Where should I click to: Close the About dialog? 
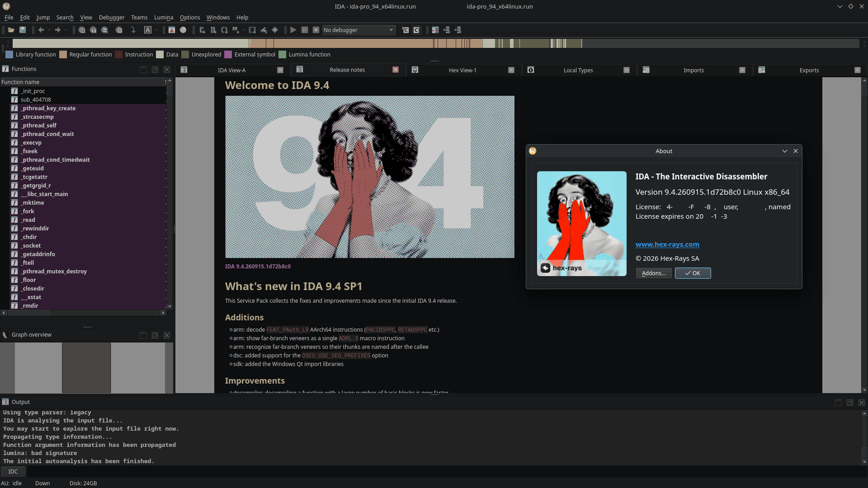coord(796,151)
